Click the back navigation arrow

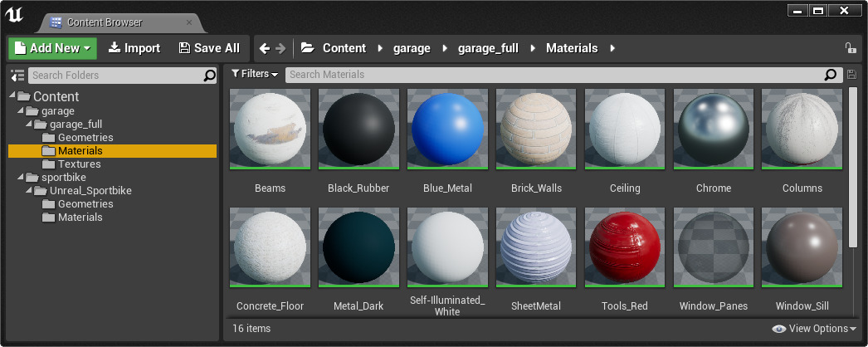(265, 48)
